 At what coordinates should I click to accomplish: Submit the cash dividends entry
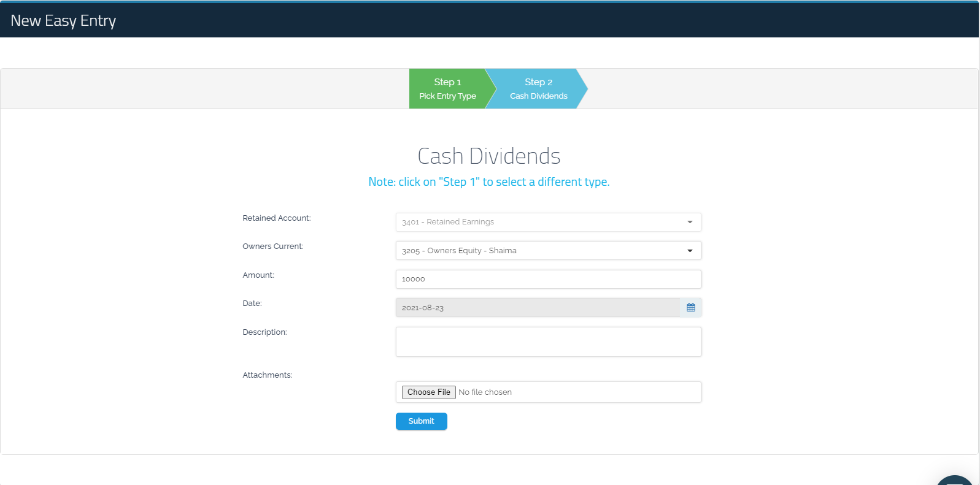pos(421,421)
